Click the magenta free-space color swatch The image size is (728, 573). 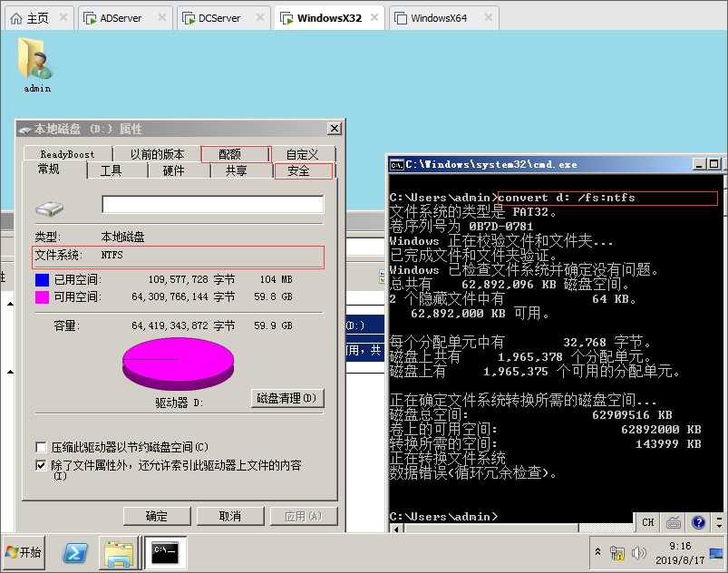coord(42,297)
